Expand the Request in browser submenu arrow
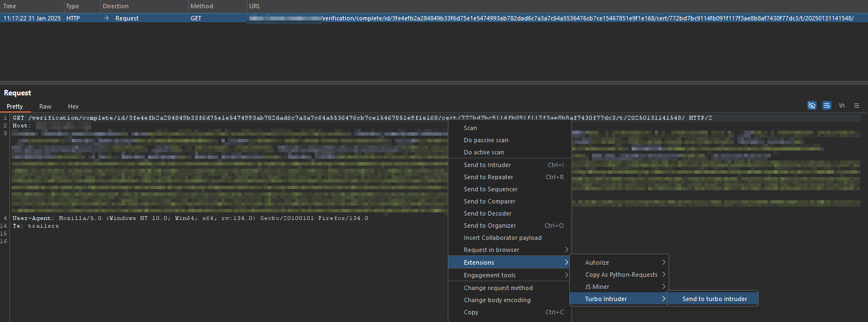Image resolution: width=868 pixels, height=322 pixels. pyautogui.click(x=566, y=250)
